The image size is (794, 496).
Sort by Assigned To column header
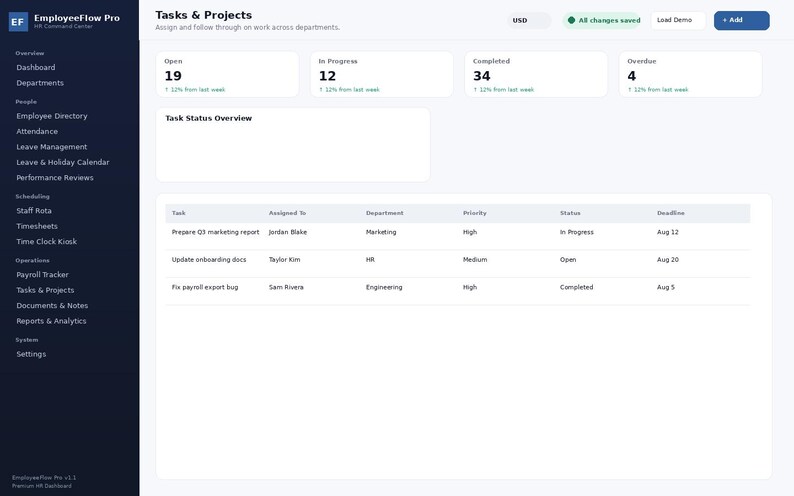point(287,213)
